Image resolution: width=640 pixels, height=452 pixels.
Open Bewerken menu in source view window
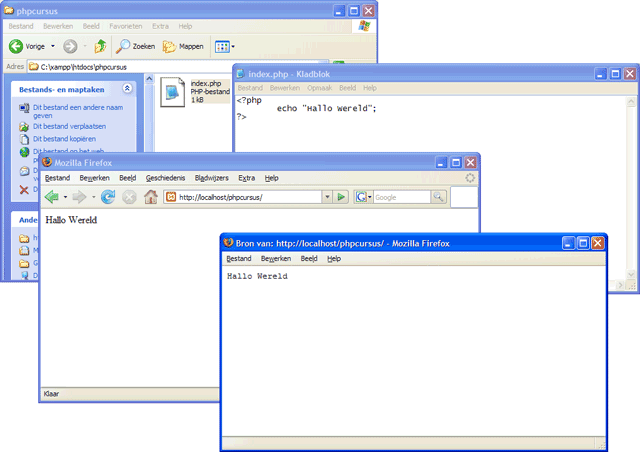pos(276,258)
